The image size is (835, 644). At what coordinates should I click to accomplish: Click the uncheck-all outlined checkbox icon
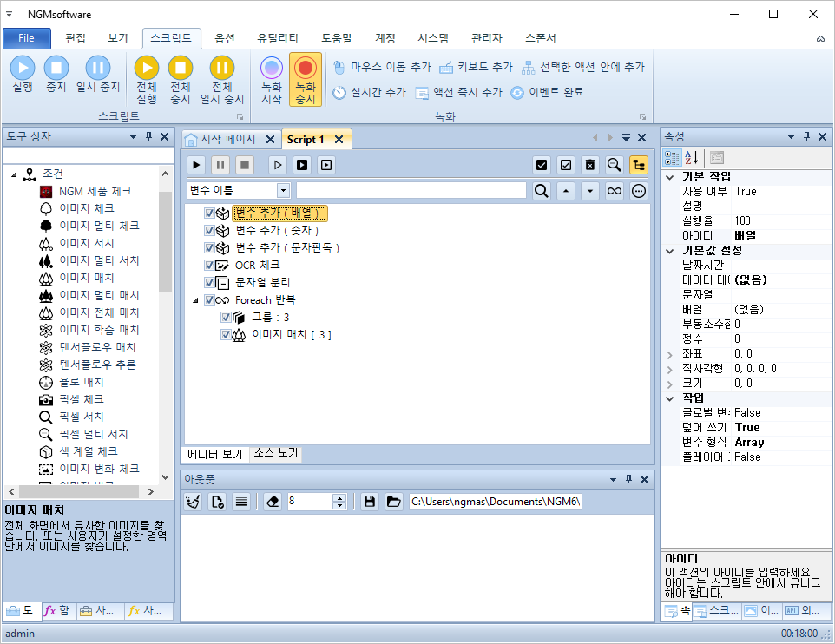pyautogui.click(x=566, y=165)
